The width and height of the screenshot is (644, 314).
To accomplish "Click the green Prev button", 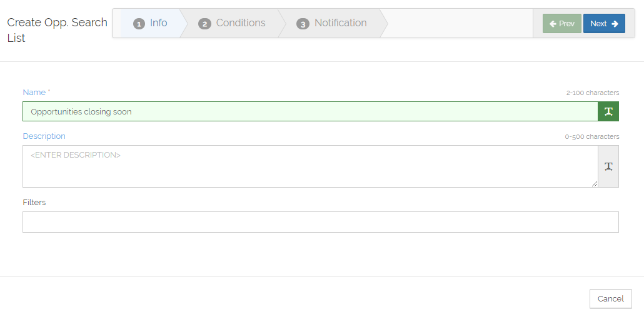I will [x=562, y=23].
